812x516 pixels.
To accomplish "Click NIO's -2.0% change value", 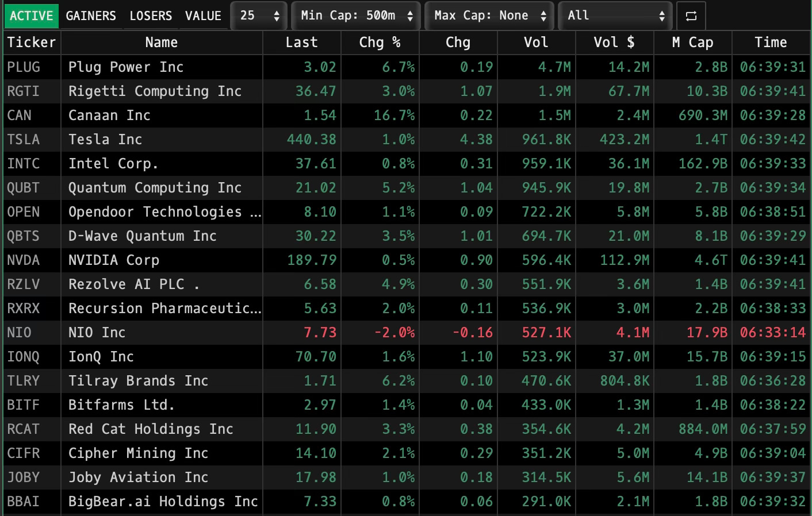I will 394,333.
